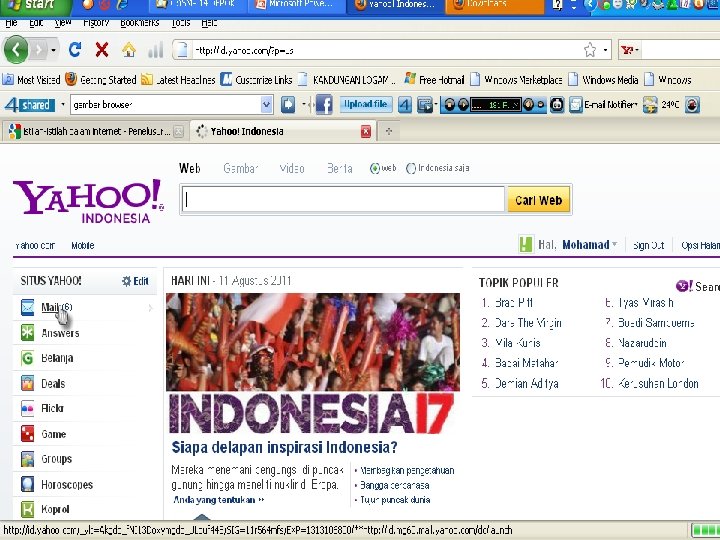Switch to the Yahoo! Indonesia tab
This screenshot has width=720, height=540.
pyautogui.click(x=282, y=131)
